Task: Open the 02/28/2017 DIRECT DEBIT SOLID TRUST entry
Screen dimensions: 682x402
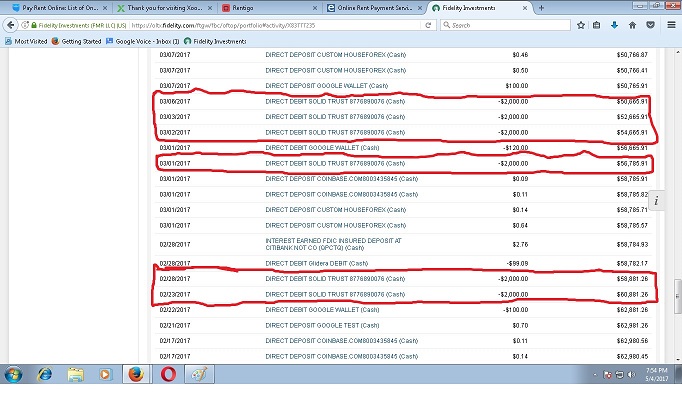Action: point(335,279)
